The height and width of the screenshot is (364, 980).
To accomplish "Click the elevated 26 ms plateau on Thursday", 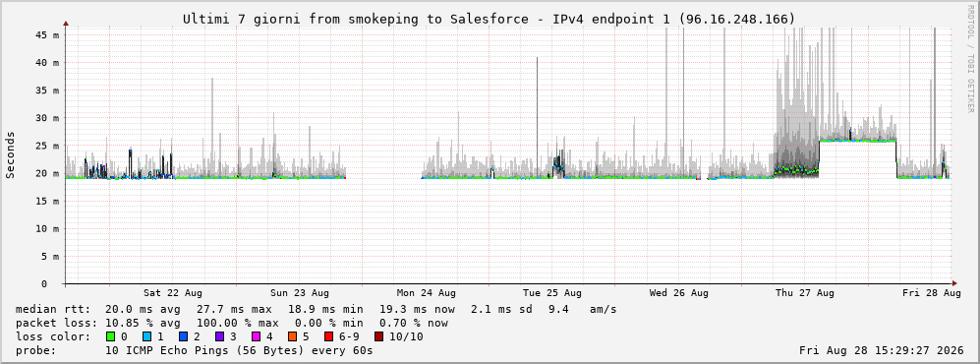I will point(857,140).
